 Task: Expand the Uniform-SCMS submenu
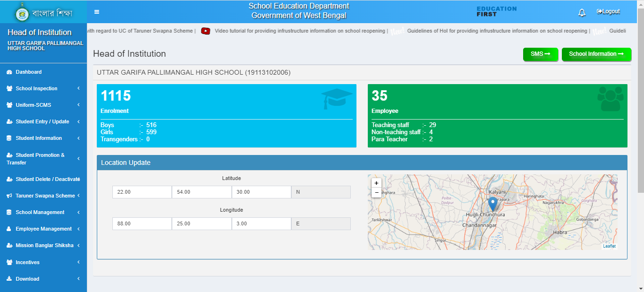pos(33,105)
